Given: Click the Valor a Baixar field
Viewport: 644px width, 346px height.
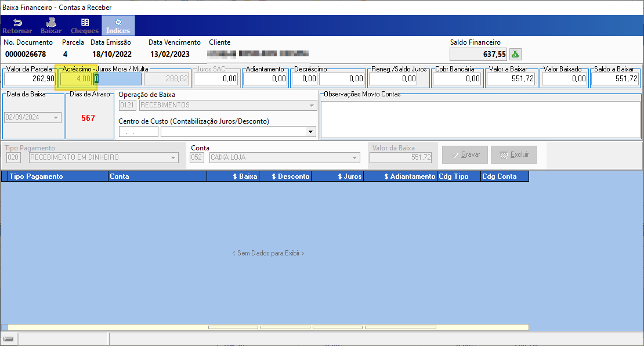Looking at the screenshot, I should coord(511,78).
